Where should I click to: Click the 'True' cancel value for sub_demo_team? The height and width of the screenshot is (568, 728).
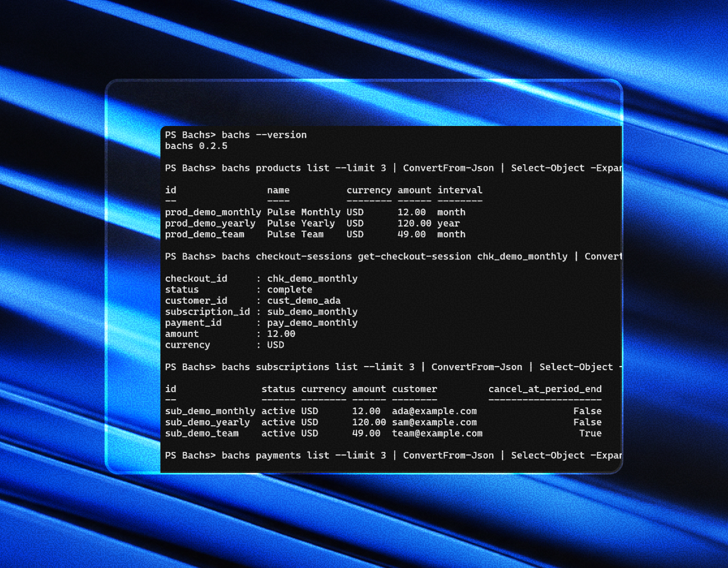[x=590, y=433]
